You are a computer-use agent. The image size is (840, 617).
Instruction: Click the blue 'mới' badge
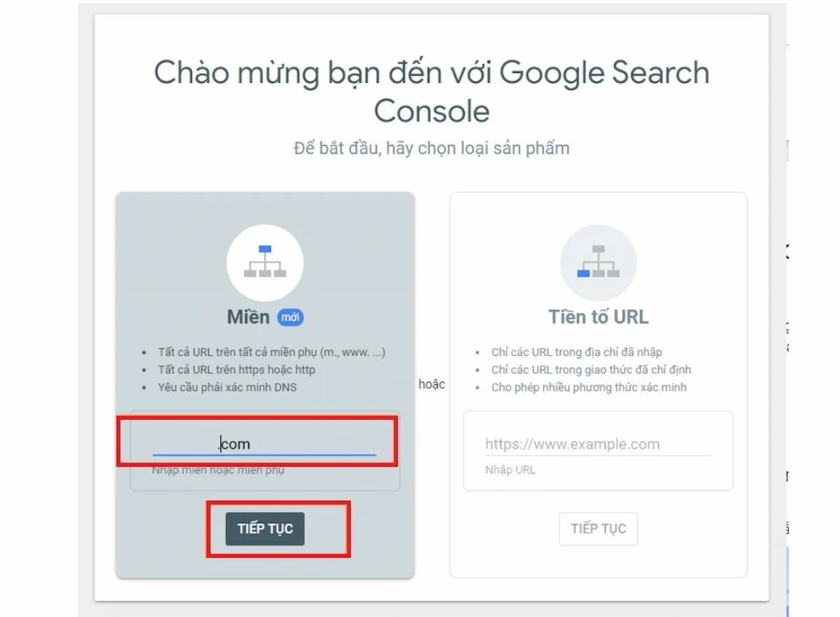click(x=290, y=317)
